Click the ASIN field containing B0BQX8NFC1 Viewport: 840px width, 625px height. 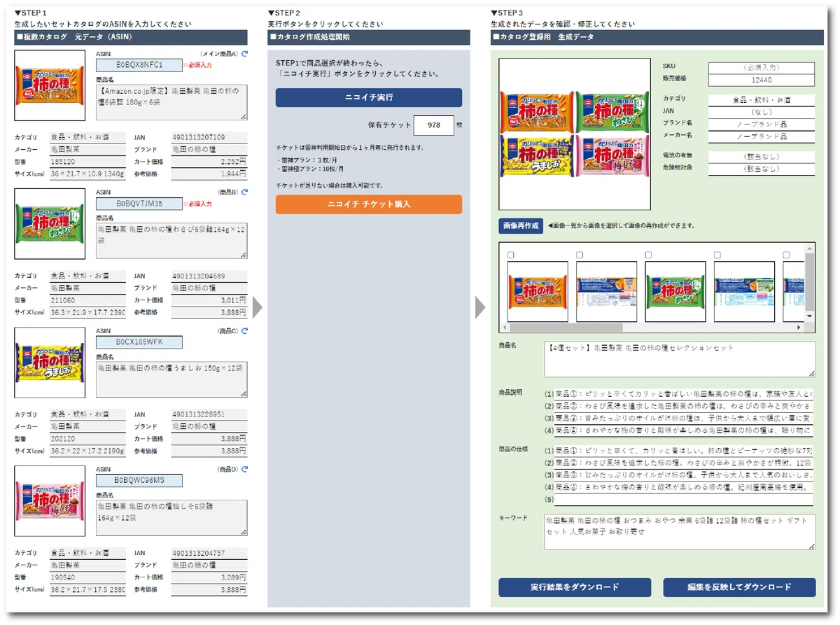139,65
